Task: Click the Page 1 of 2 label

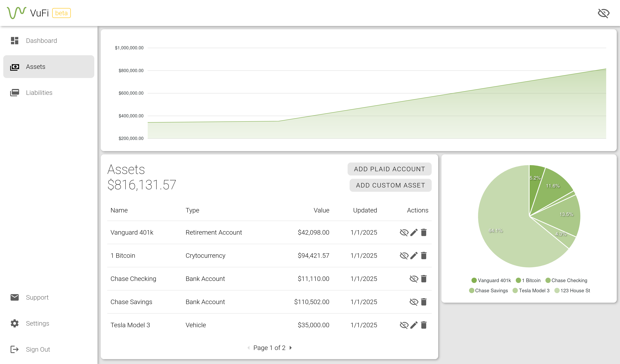Action: [x=269, y=348]
